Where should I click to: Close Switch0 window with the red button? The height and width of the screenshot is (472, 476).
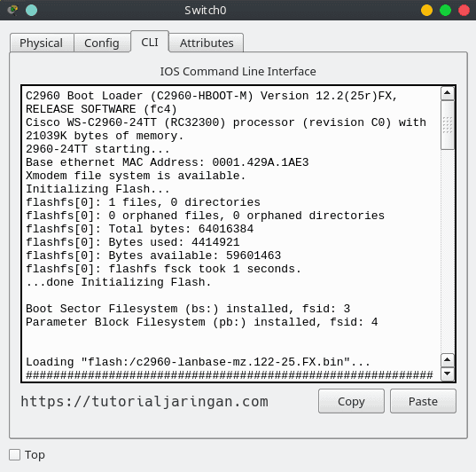pos(464,11)
